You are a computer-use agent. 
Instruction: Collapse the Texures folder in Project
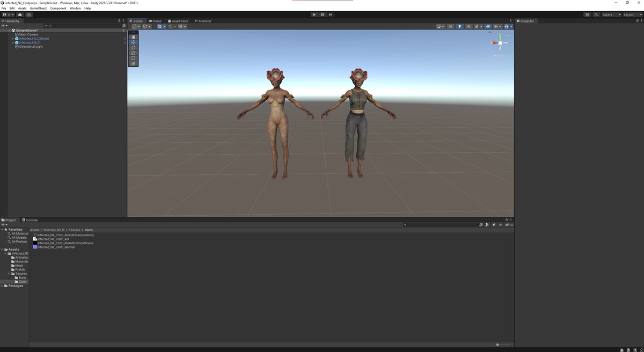pos(10,274)
